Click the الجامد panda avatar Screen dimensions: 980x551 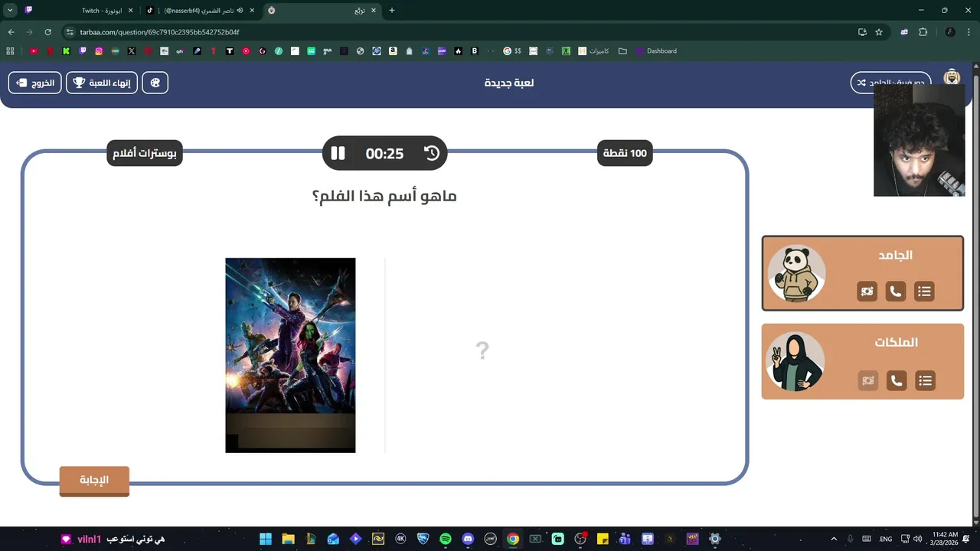(x=796, y=273)
